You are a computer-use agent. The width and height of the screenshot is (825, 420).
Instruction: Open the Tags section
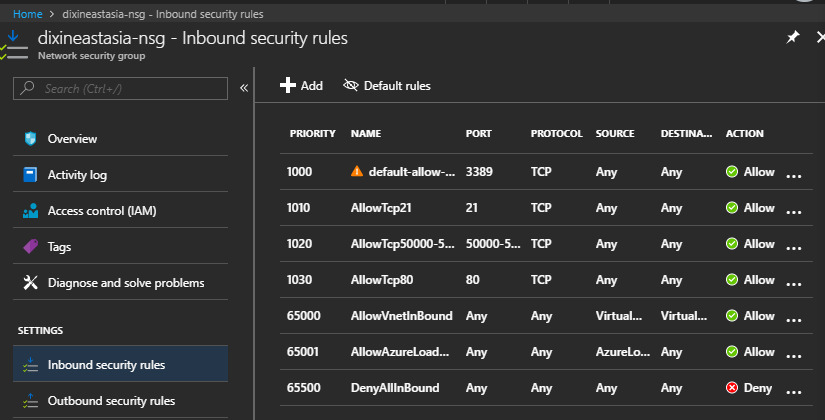tap(120, 246)
